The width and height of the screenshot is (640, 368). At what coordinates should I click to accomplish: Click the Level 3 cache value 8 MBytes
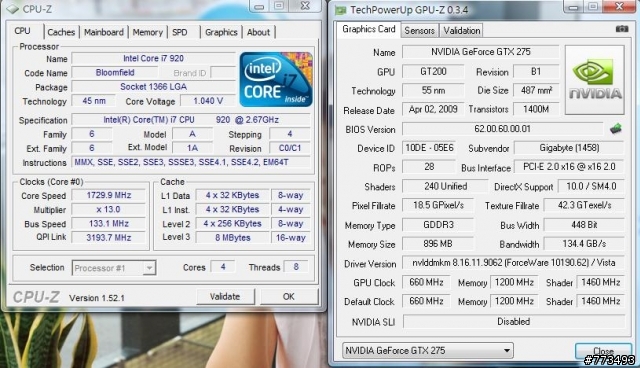point(232,237)
